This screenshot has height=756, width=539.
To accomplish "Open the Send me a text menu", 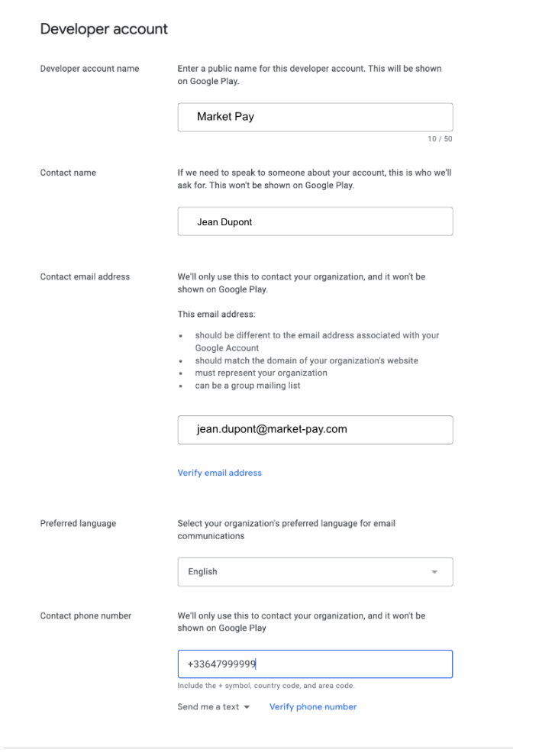I will point(214,707).
